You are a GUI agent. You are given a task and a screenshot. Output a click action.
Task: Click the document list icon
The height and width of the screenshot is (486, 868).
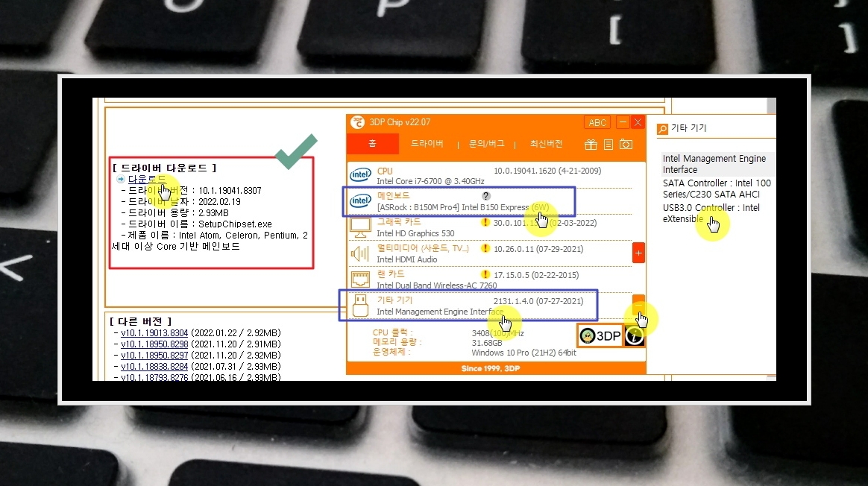tap(608, 145)
